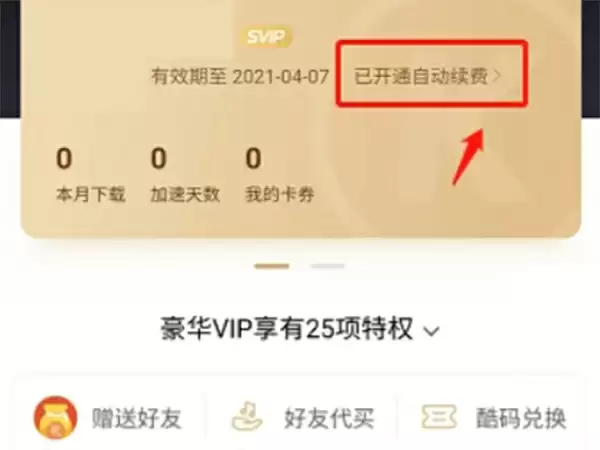Tap 有效期至 2021-04-07 text
The width and height of the screenshot is (600, 450).
pyautogui.click(x=240, y=77)
